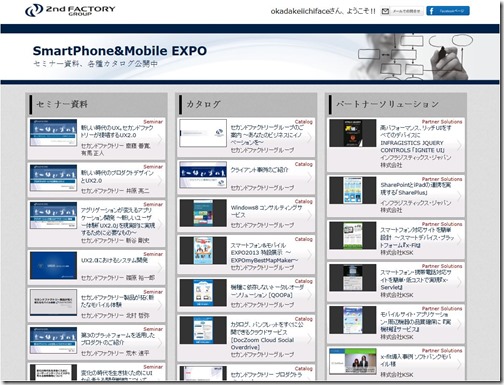Image resolution: width=504 pixels, height=385 pixels.
Task: Open DocZoom Cloud Social Overdrive thumbnail
Action: click(203, 330)
